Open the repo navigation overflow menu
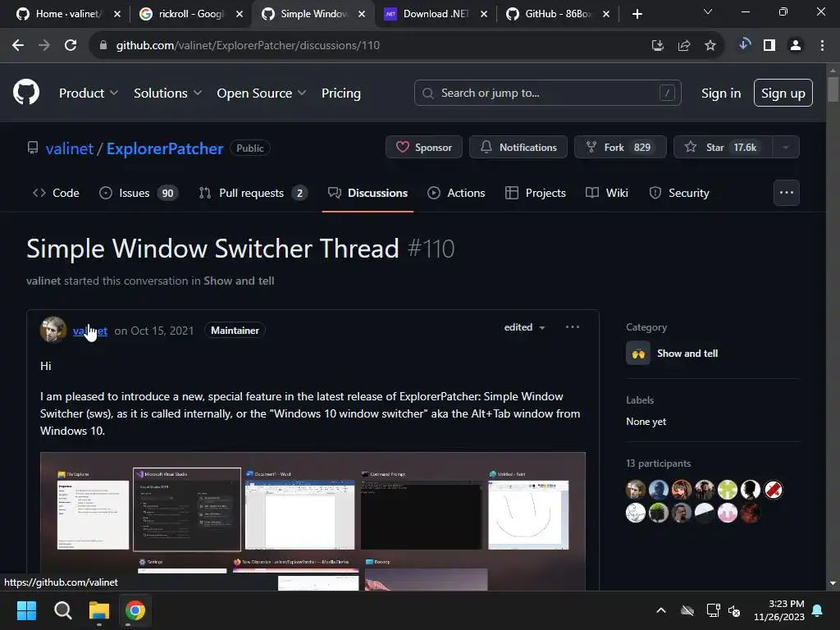The height and width of the screenshot is (630, 840). (x=787, y=193)
